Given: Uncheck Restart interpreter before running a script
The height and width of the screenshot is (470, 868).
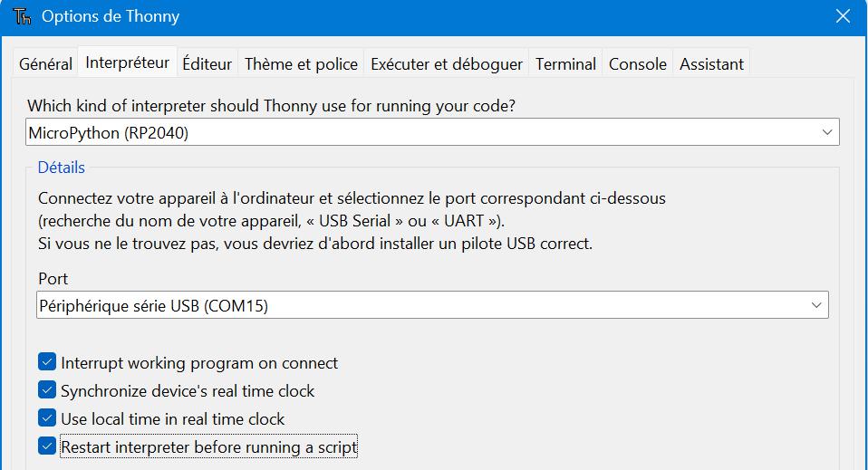Looking at the screenshot, I should pyautogui.click(x=47, y=446).
